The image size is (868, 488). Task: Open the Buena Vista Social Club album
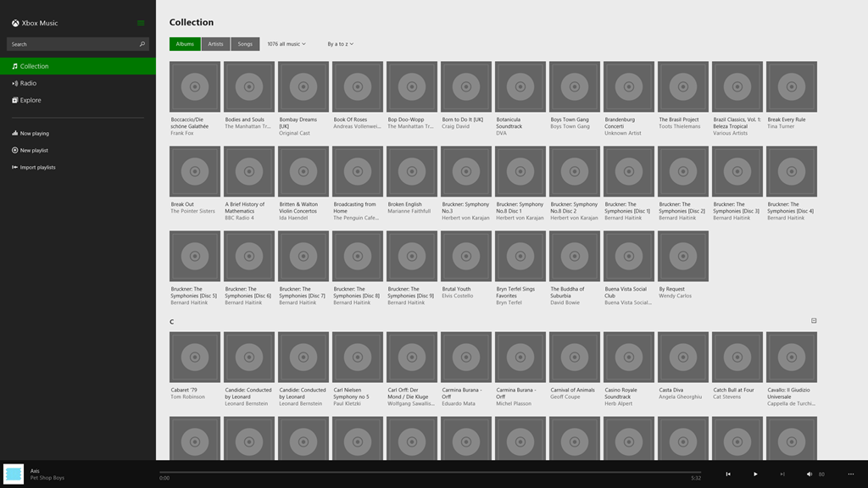(629, 256)
